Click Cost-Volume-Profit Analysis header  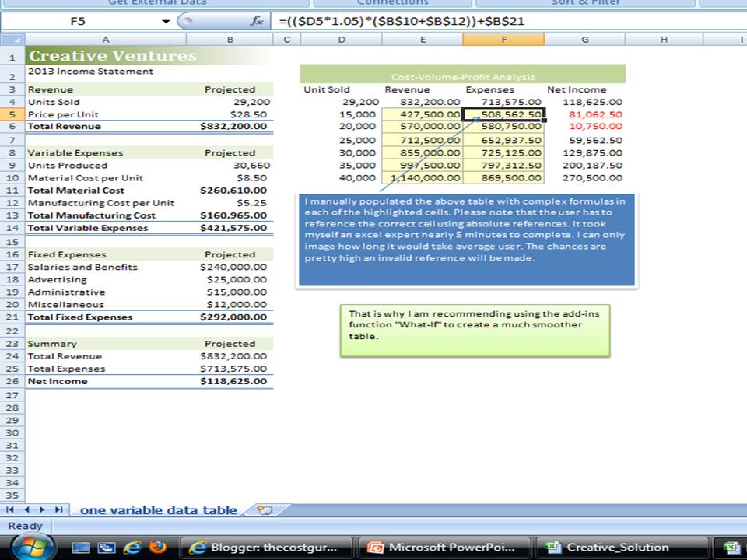(462, 74)
